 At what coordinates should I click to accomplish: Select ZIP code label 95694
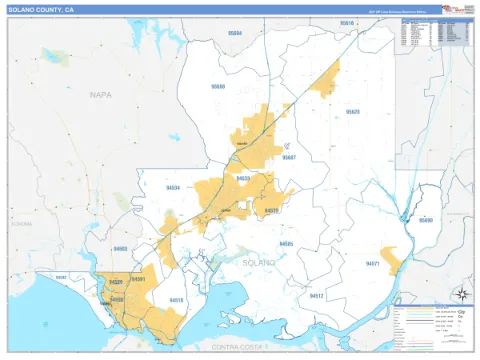tap(235, 33)
